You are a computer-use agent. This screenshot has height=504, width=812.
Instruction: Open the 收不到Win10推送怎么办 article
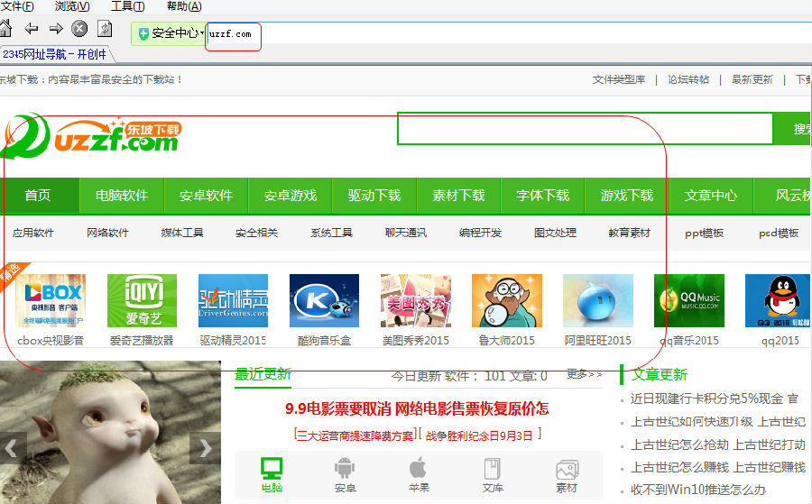(x=698, y=490)
